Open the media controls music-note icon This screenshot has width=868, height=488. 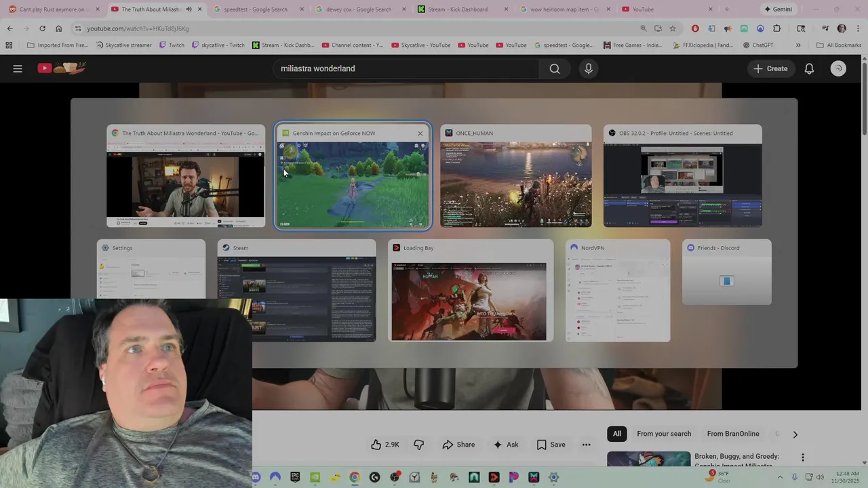tap(825, 28)
